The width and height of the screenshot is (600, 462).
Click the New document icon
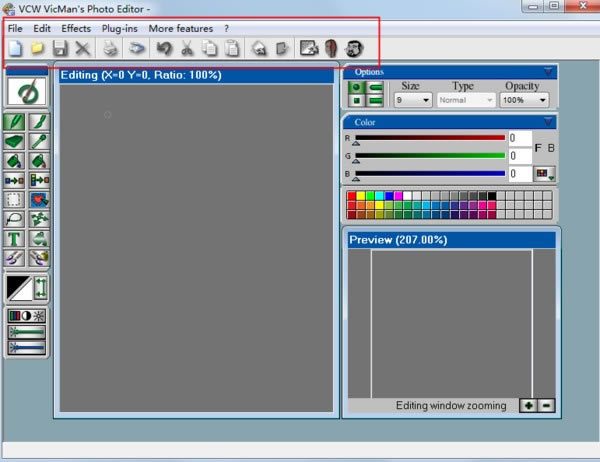point(15,49)
